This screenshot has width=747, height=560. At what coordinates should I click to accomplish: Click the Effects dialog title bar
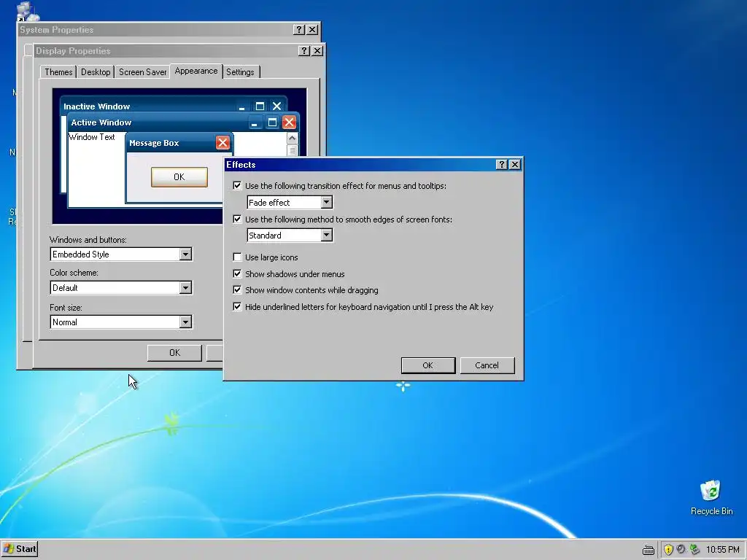[360, 164]
